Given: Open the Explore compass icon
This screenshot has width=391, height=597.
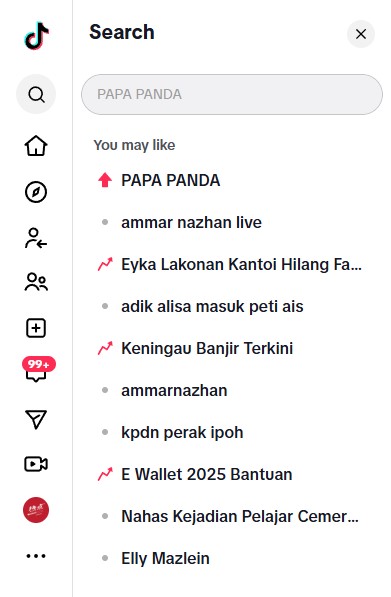Looking at the screenshot, I should click(36, 192).
